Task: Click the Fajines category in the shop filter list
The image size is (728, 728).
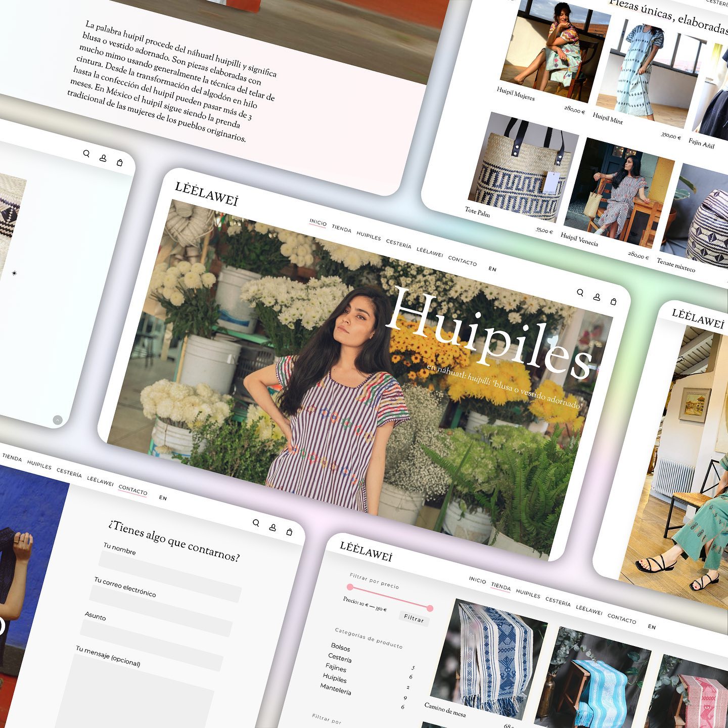Action: pos(336,668)
